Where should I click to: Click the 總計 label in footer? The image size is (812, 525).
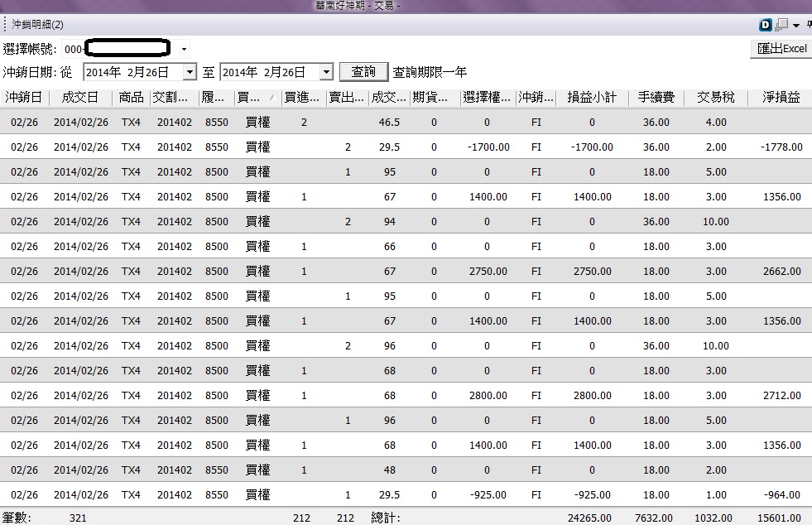pyautogui.click(x=385, y=518)
